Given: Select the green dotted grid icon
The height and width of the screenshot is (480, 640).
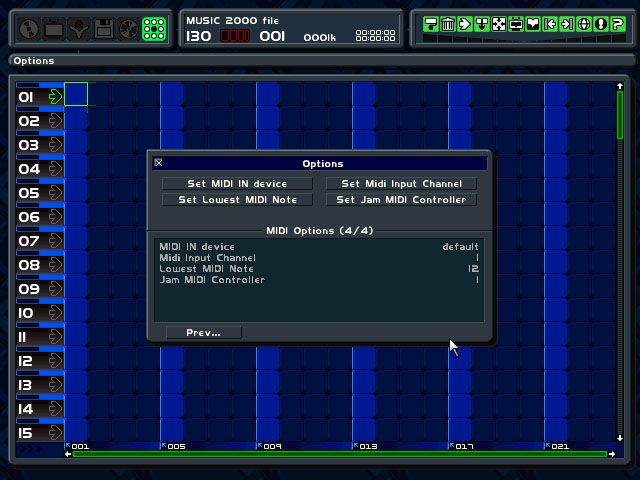Looking at the screenshot, I should point(154,29).
